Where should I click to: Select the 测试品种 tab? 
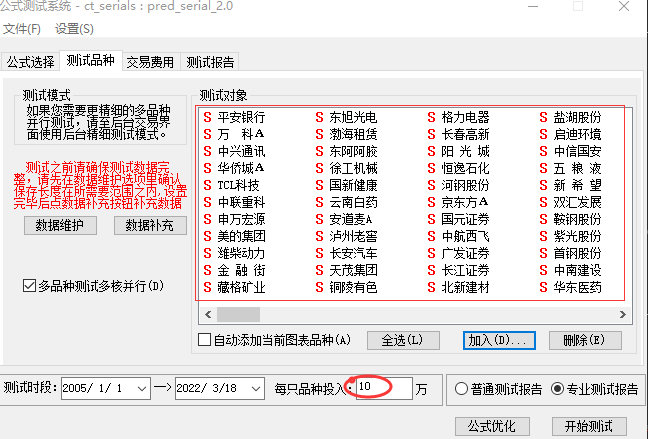click(91, 60)
